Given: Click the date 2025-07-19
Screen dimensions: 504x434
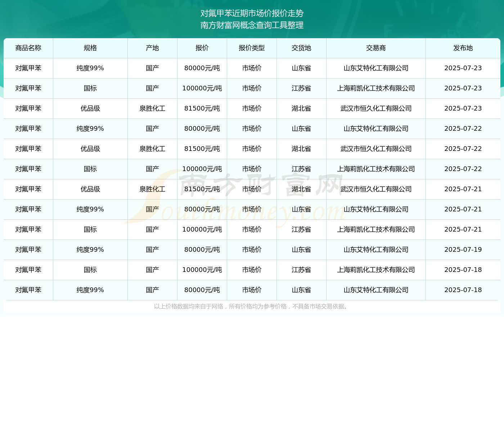Looking at the screenshot, I should pos(463,250).
